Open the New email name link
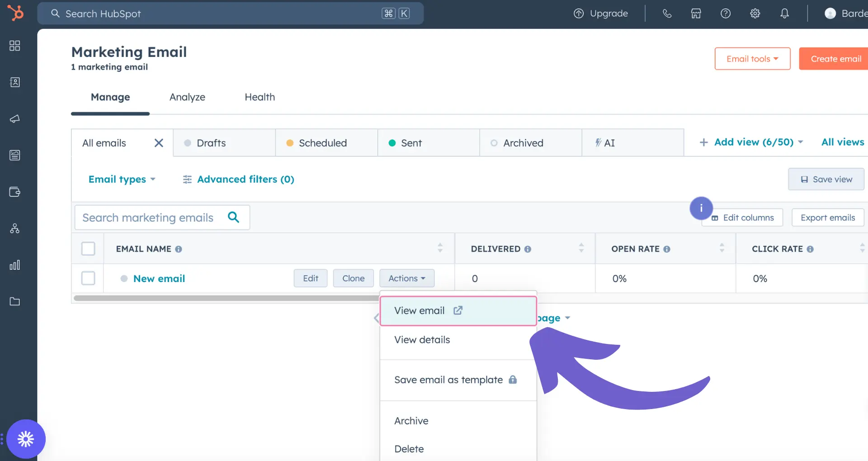The width and height of the screenshot is (868, 461). (159, 278)
